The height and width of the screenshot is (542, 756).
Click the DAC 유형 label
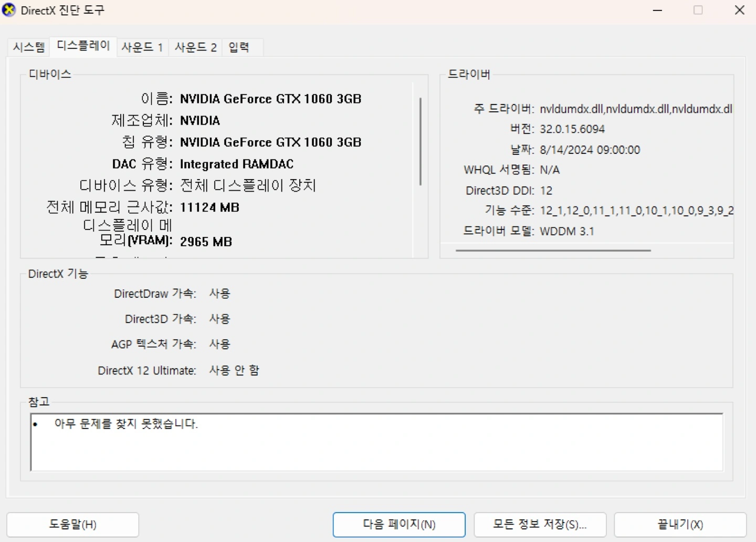click(142, 164)
